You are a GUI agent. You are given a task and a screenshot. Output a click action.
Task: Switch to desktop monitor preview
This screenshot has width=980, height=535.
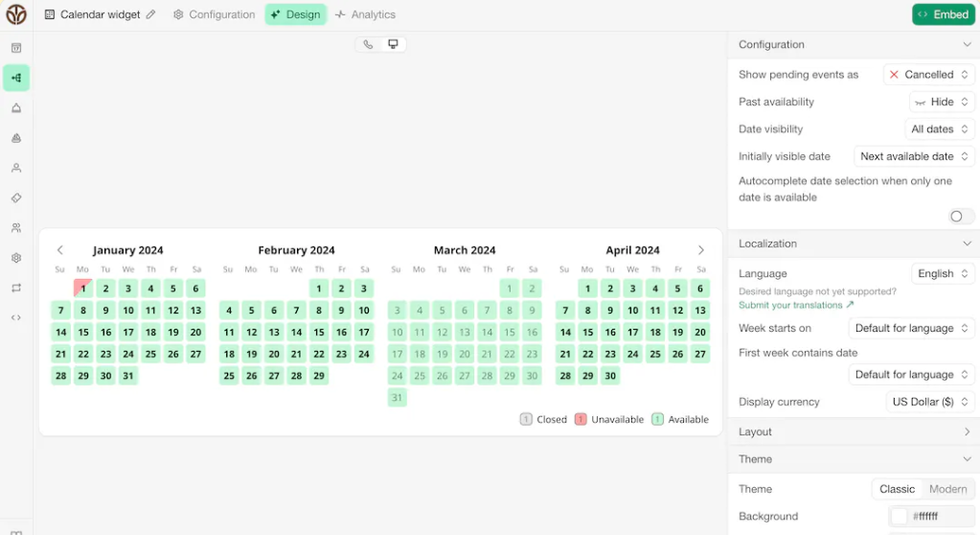click(x=393, y=45)
